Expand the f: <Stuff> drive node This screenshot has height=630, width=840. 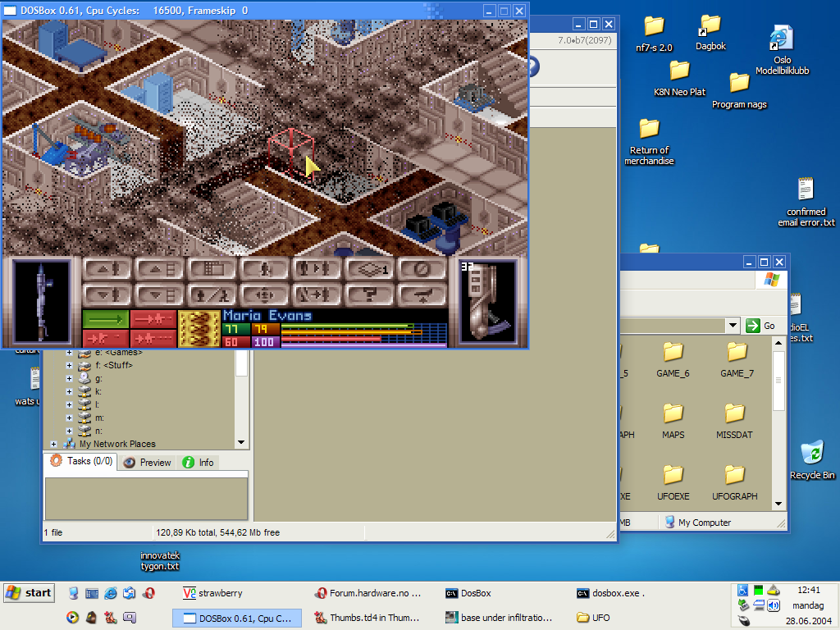click(69, 365)
